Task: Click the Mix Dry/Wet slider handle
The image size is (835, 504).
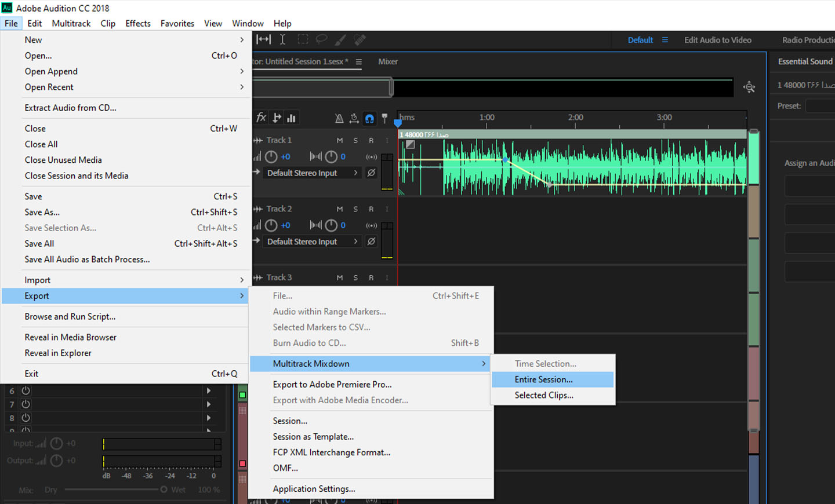Action: coord(164,490)
